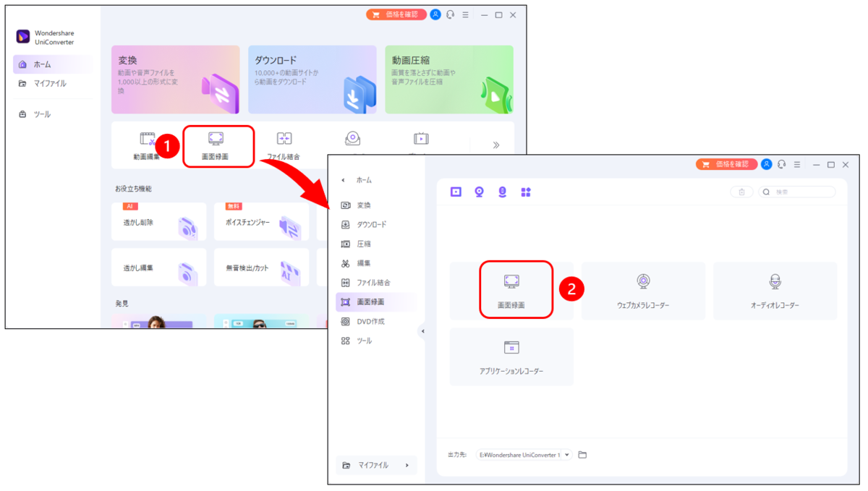Select ツール in the home window sidebar
The width and height of the screenshot is (868, 491).
(52, 114)
